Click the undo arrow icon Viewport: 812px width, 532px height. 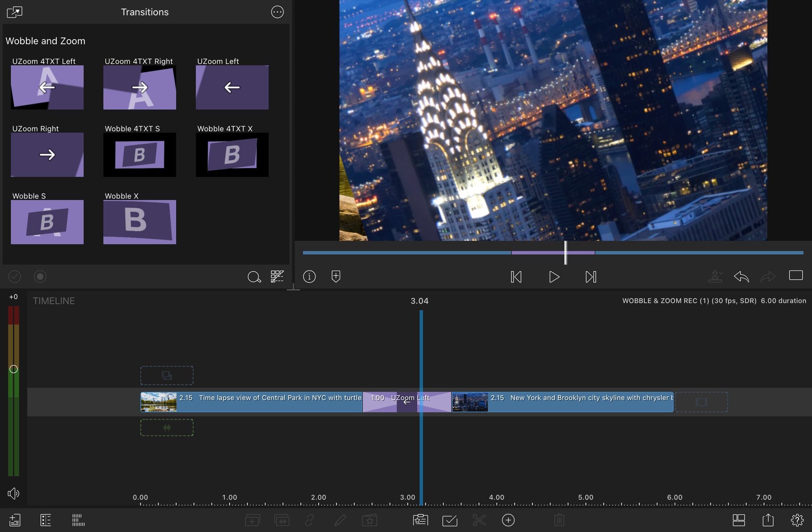[x=741, y=276]
